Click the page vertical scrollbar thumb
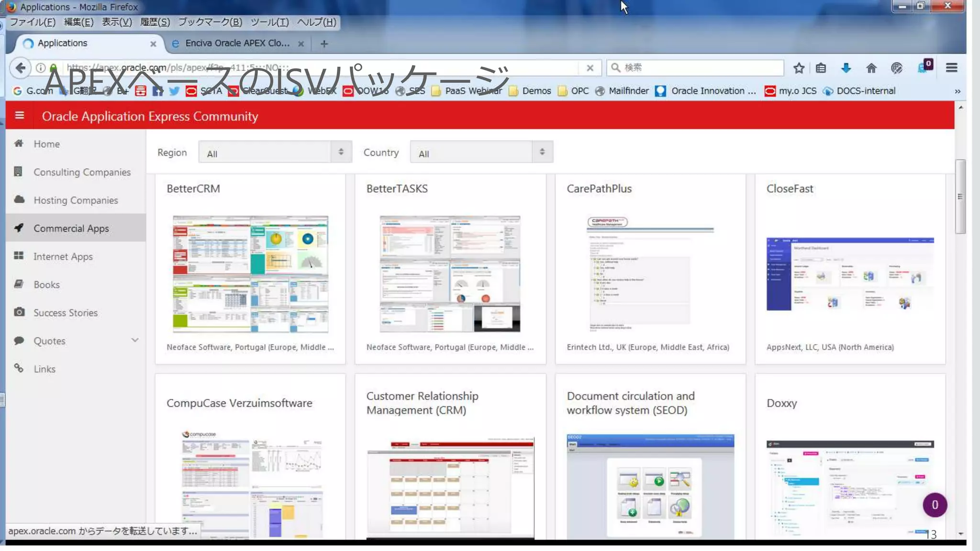This screenshot has width=980, height=551. pos(960,196)
